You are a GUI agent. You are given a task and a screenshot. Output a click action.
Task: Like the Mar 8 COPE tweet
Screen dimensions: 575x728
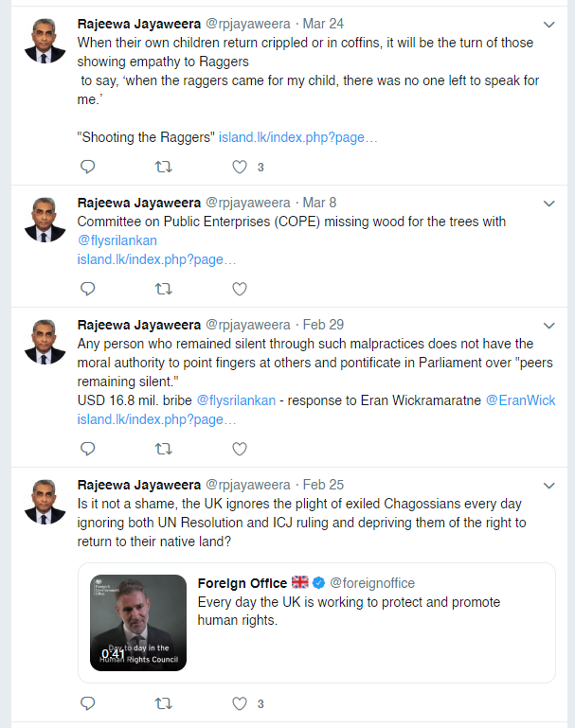(240, 289)
